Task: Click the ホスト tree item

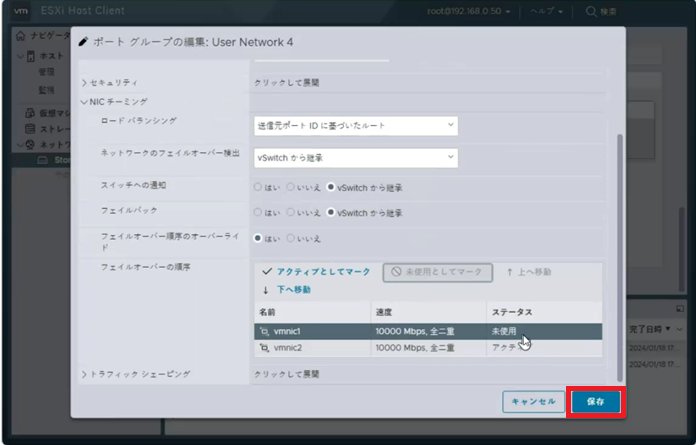Action: (x=51, y=56)
